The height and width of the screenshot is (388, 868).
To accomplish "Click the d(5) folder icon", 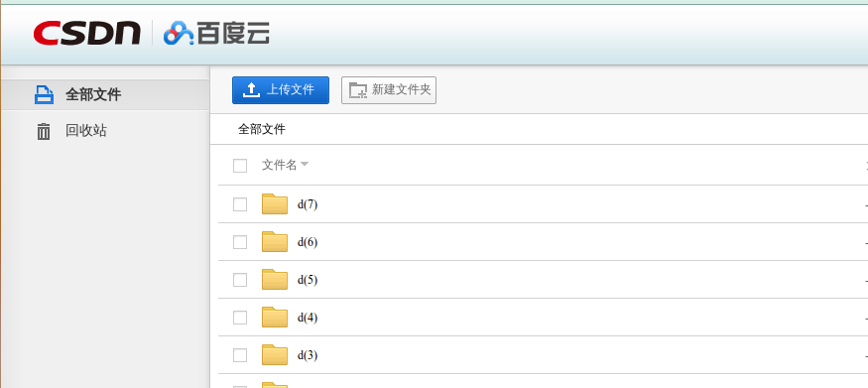I will pyautogui.click(x=275, y=279).
